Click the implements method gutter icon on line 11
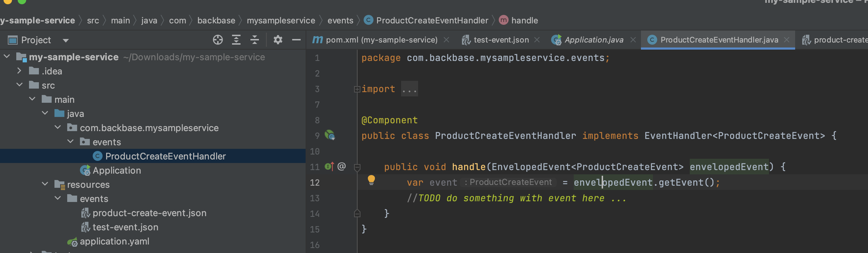Image resolution: width=868 pixels, height=253 pixels. pyautogui.click(x=329, y=166)
